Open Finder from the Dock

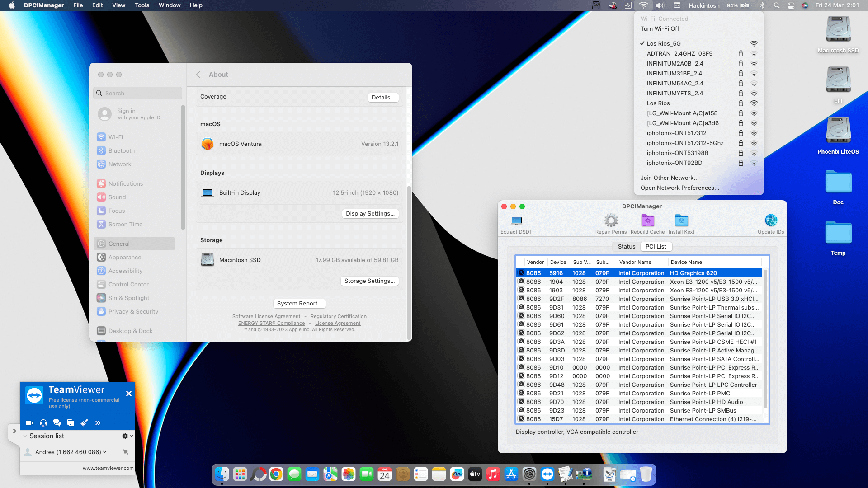[x=222, y=474]
